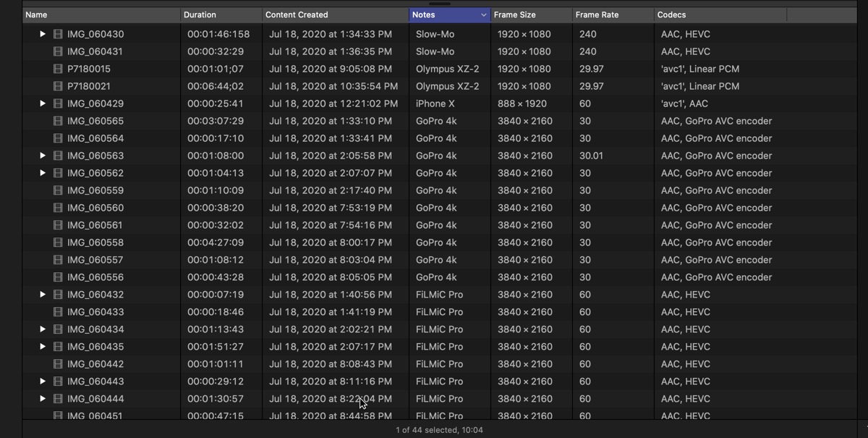
Task: Click the filmstrip icon for IMG_060444
Action: click(x=58, y=399)
